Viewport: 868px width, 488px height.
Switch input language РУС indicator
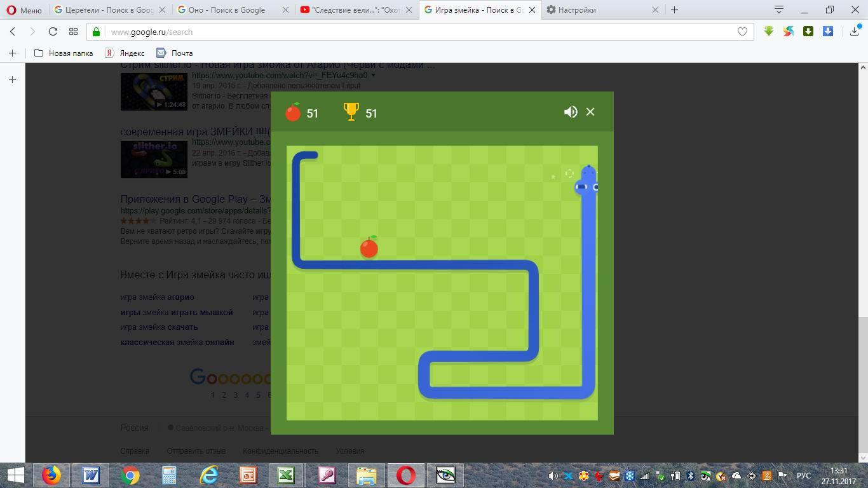point(804,476)
